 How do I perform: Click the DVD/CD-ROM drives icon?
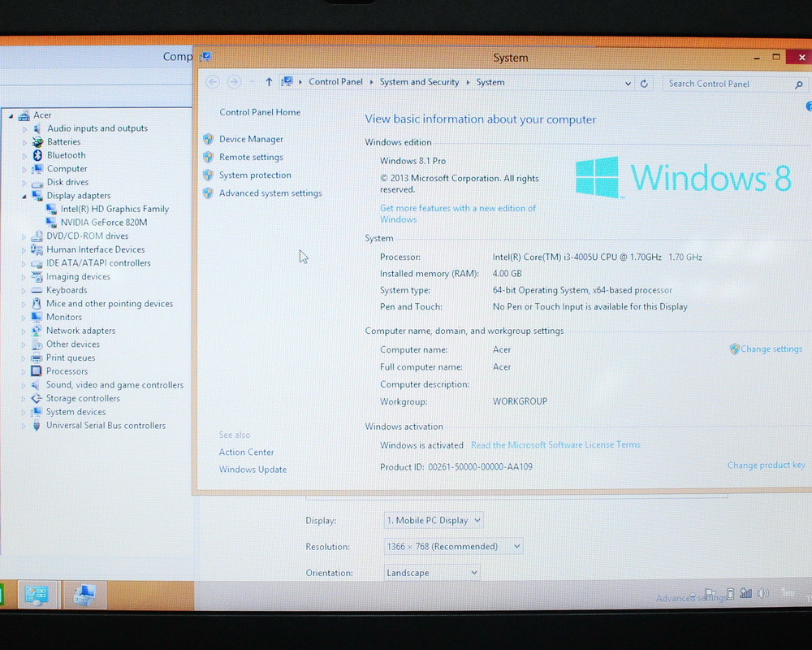pos(37,236)
